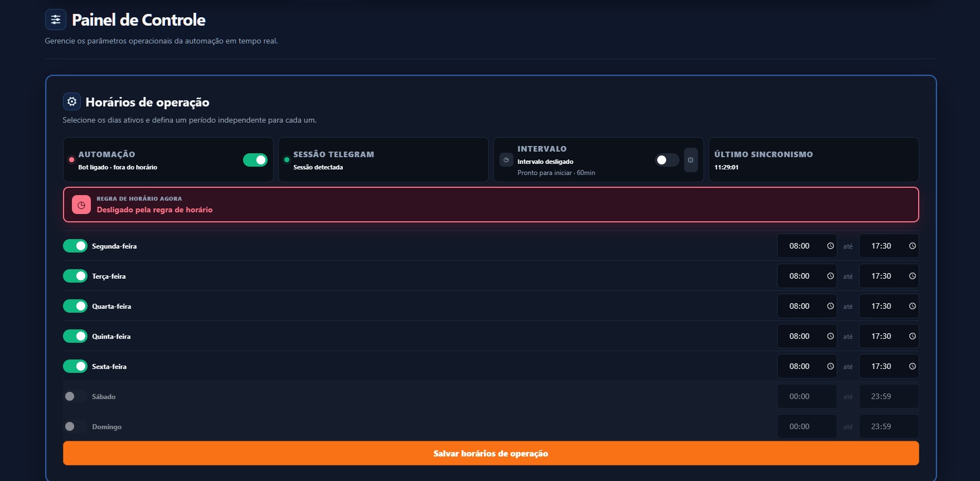
Task: Click 'REGRA DE HORÁRIO AGORA' label
Action: (139, 198)
